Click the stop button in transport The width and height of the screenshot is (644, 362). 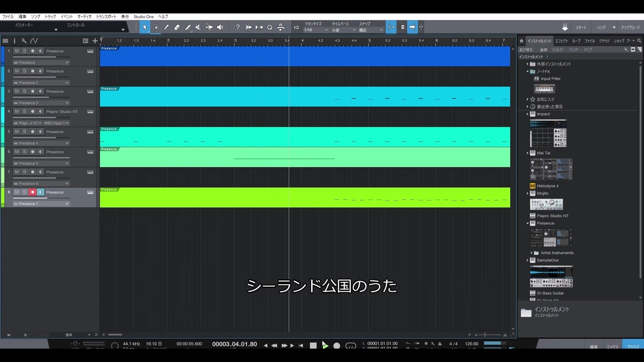click(313, 345)
